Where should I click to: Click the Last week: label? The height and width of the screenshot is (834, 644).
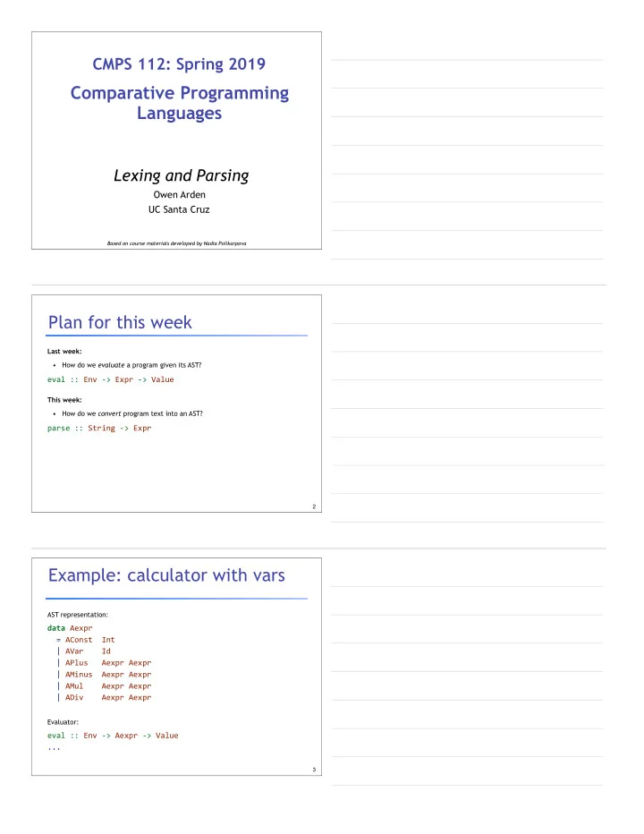click(64, 351)
